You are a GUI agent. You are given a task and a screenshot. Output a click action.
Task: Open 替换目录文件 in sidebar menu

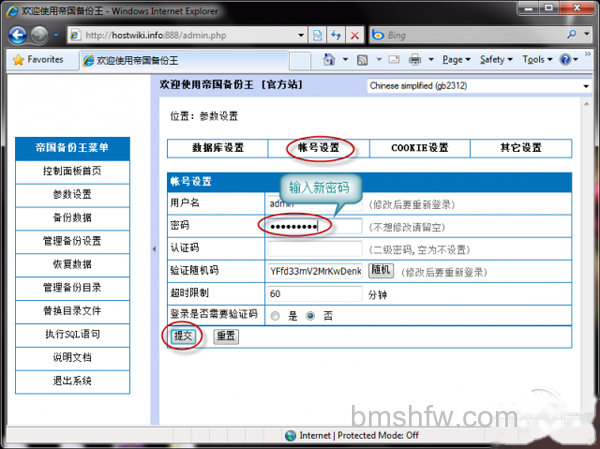[72, 311]
